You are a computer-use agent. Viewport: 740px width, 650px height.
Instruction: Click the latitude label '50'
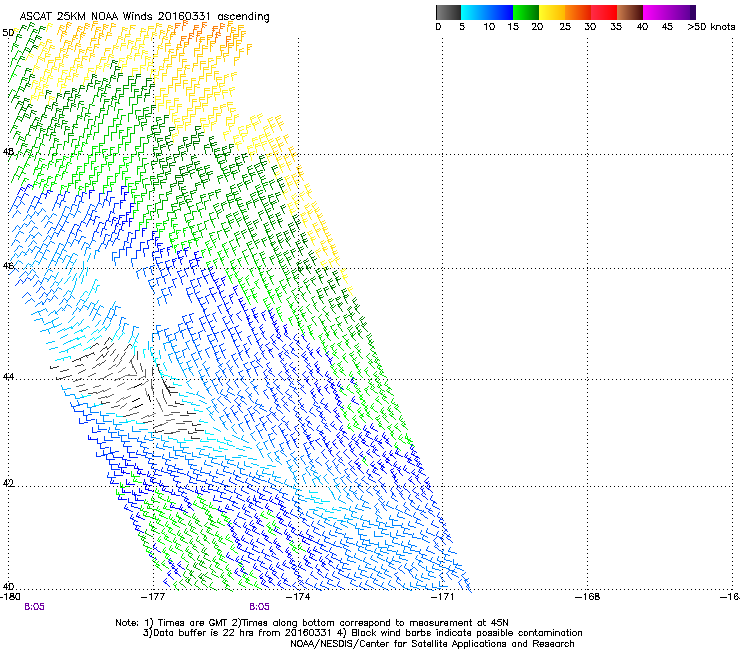tap(8, 33)
